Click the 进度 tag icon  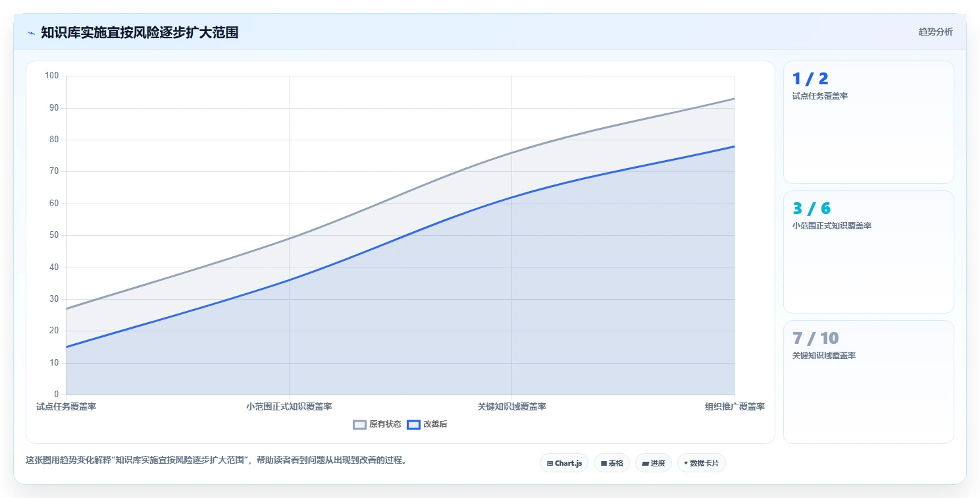pyautogui.click(x=646, y=464)
